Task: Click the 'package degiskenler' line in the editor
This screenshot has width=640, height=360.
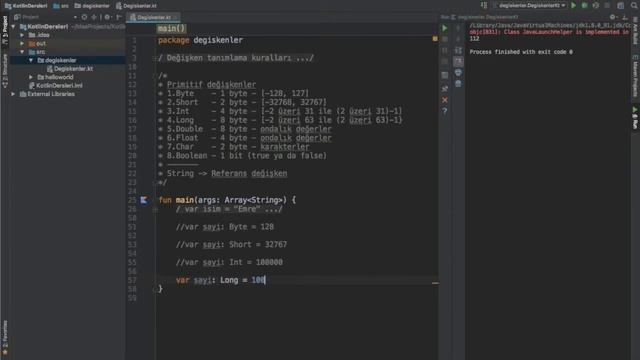Action: pos(200,40)
